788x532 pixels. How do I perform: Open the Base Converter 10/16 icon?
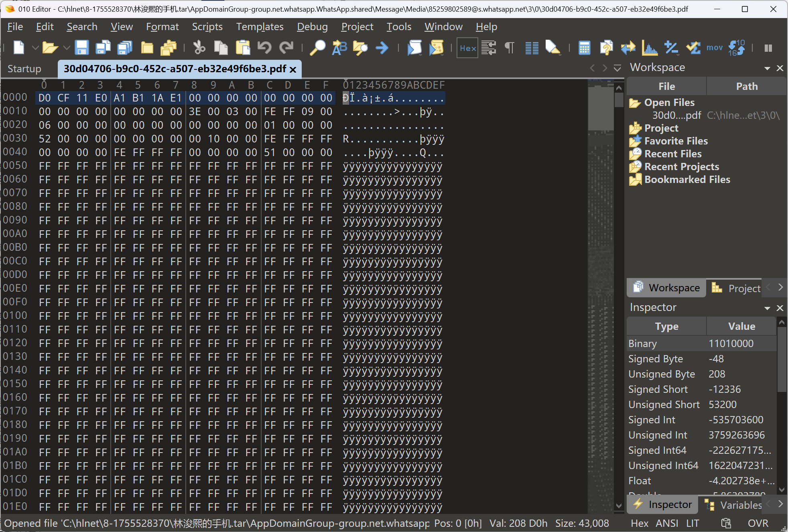[736, 48]
